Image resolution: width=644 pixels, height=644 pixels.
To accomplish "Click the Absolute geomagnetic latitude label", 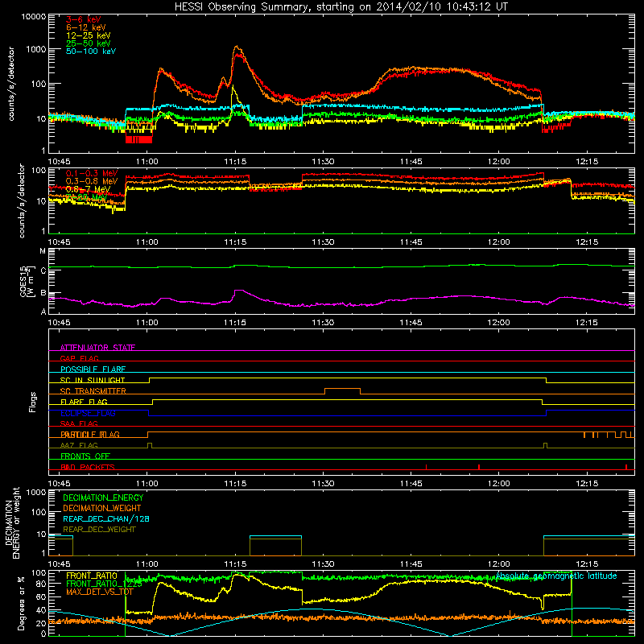I will coord(556,576).
